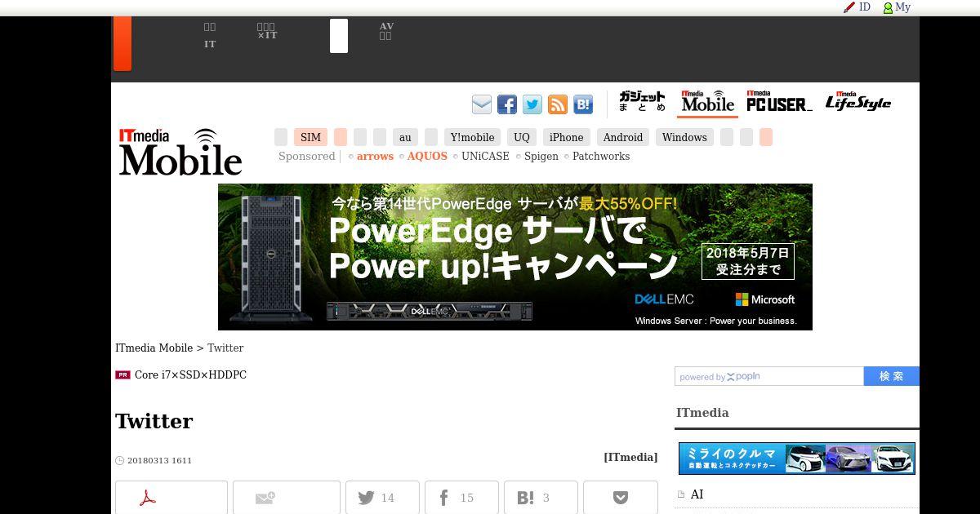This screenshot has width=980, height=514.
Task: Open the Gadget matome site logo
Action: [x=642, y=102]
